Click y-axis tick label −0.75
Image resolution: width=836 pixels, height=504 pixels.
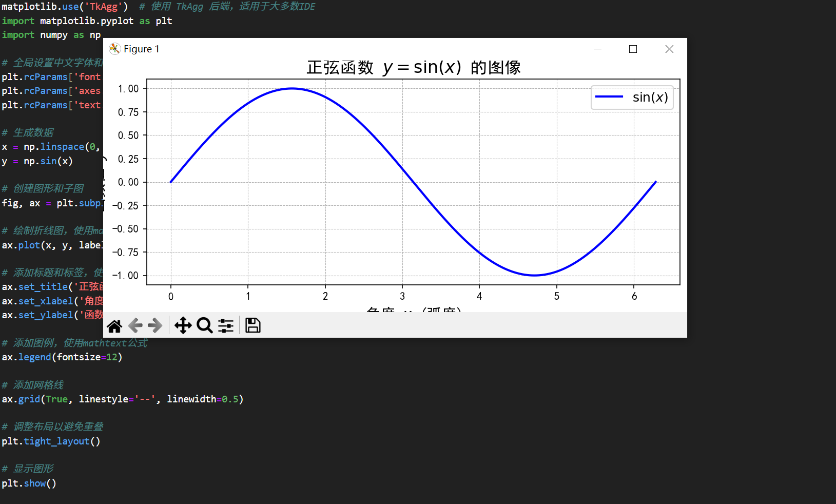[x=126, y=253]
